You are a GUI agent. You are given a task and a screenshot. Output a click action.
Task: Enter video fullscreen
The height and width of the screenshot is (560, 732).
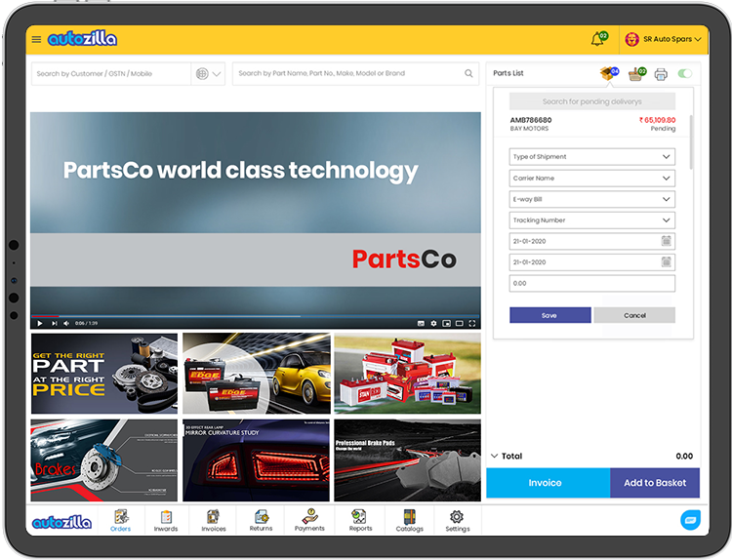pos(472,323)
